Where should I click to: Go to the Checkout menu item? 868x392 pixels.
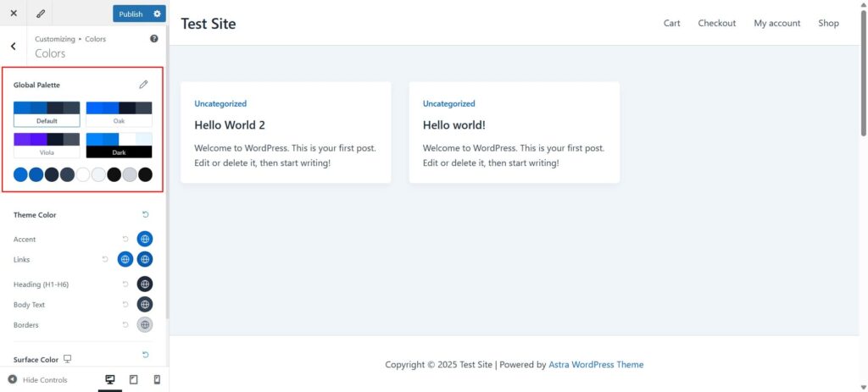[716, 23]
